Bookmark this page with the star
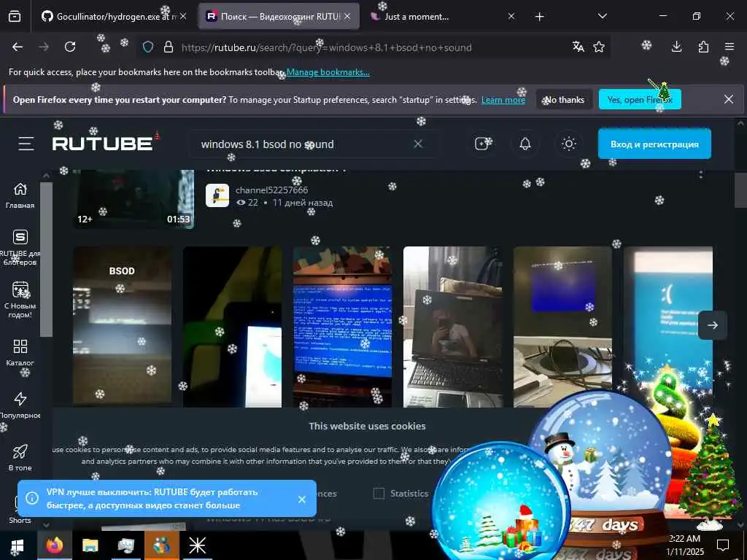The height and width of the screenshot is (560, 747). (x=599, y=47)
